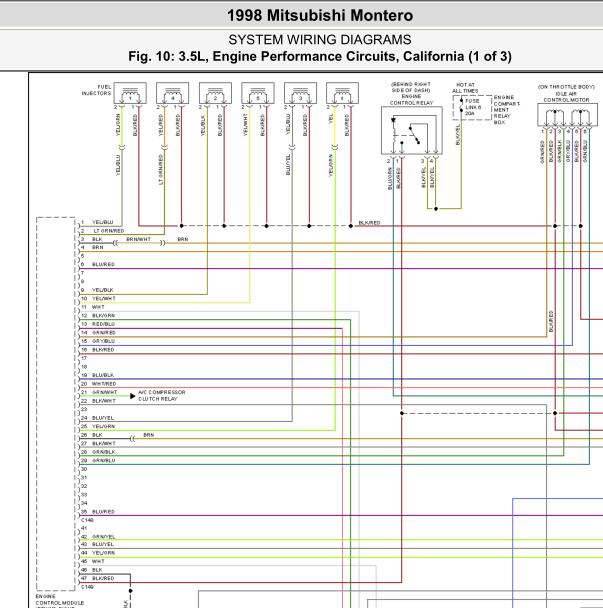Click pin '15 GRY/BLU' label
603x608 pixels.
point(98,341)
